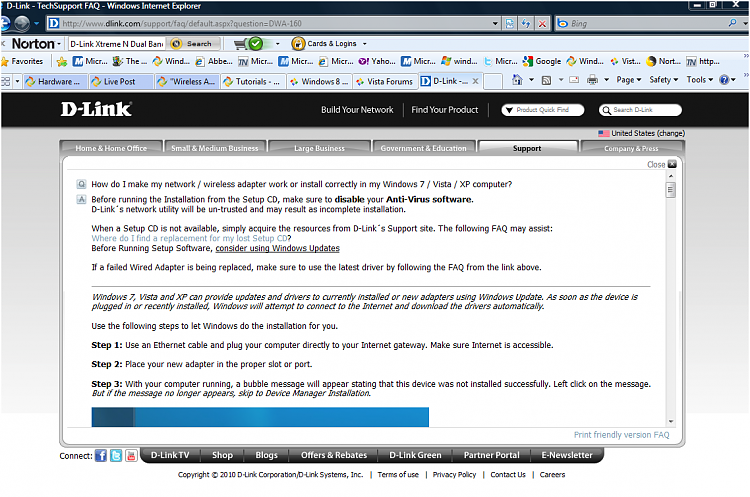Click the URL address field
The width and height of the screenshot is (750, 497).
tap(275, 23)
